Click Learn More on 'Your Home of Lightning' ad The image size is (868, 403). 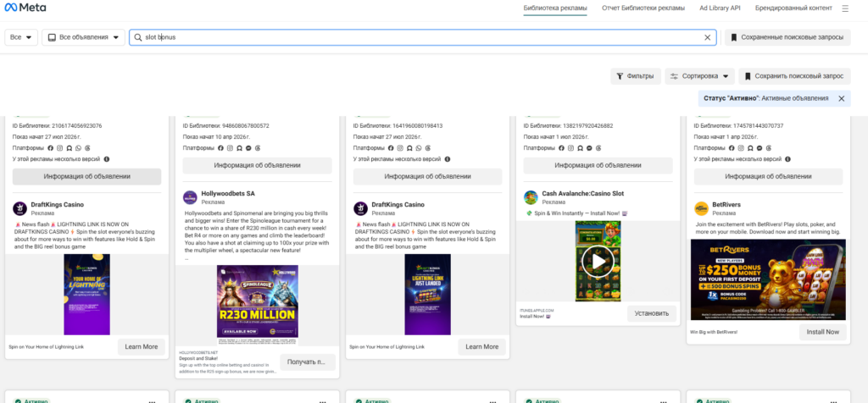142,347
